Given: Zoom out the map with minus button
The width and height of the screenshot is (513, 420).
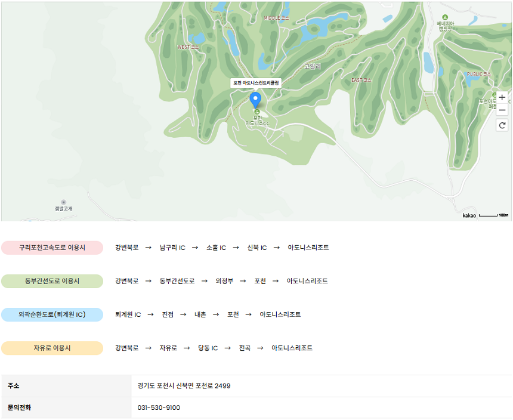Looking at the screenshot, I should click(x=502, y=110).
